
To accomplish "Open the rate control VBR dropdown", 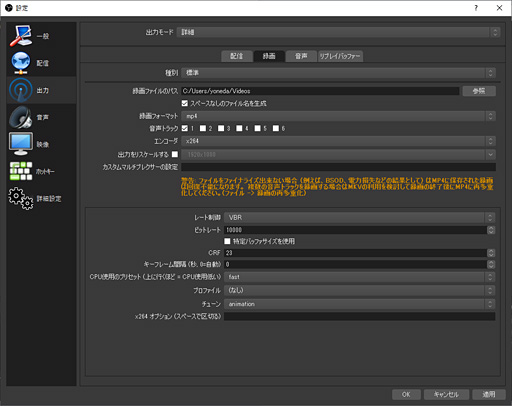I will [x=360, y=217].
